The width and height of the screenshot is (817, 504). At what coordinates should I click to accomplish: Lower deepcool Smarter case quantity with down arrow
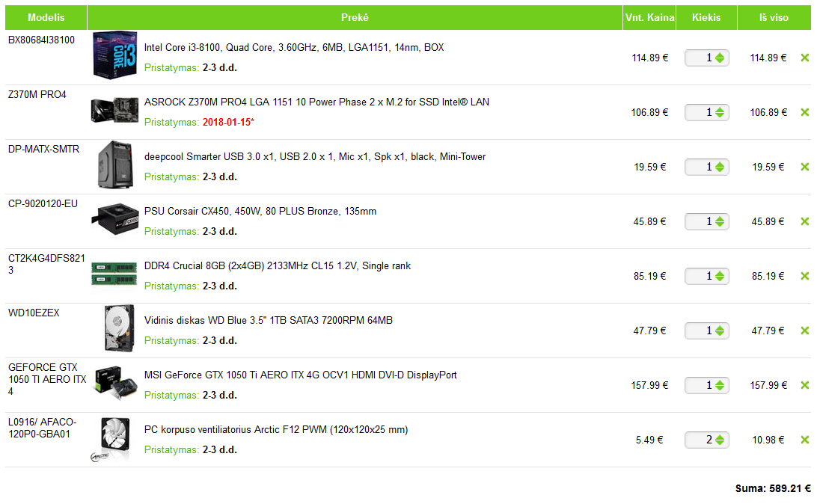pos(720,170)
